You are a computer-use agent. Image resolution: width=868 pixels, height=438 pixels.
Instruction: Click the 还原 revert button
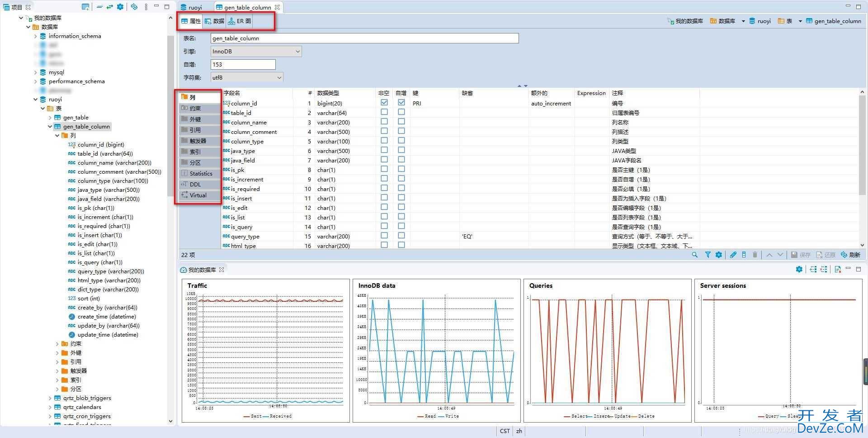click(826, 255)
